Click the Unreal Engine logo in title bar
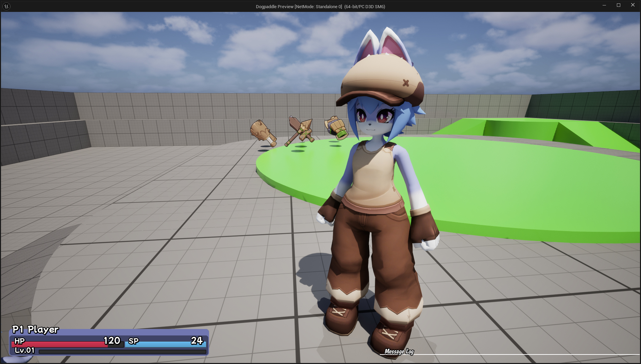641x364 pixels. point(6,6)
